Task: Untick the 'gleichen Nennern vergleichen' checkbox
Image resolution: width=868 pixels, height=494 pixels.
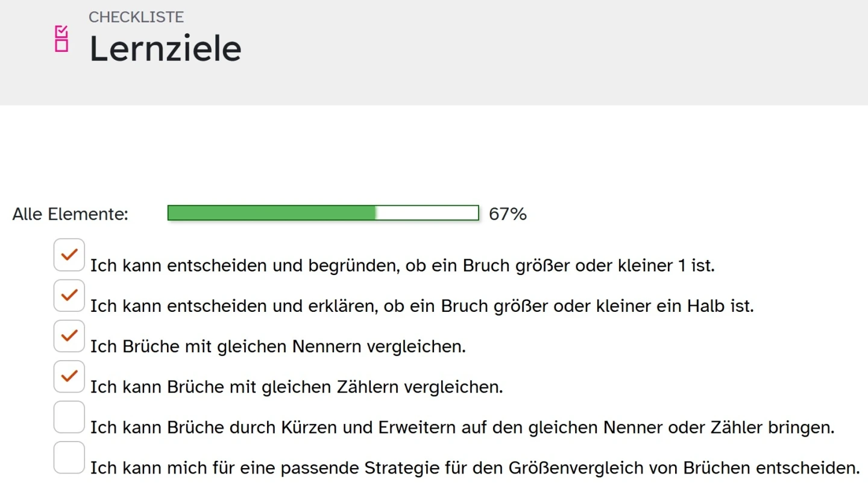Action: pyautogui.click(x=69, y=336)
